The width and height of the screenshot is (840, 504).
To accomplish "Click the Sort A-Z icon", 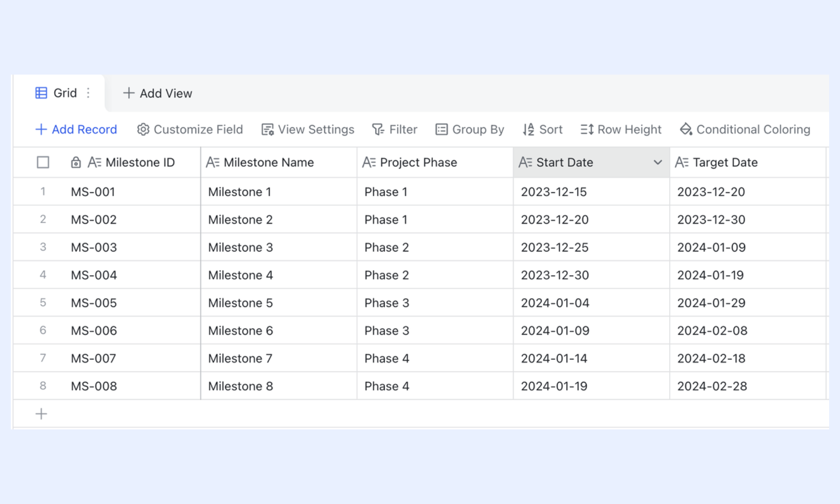I will click(528, 129).
